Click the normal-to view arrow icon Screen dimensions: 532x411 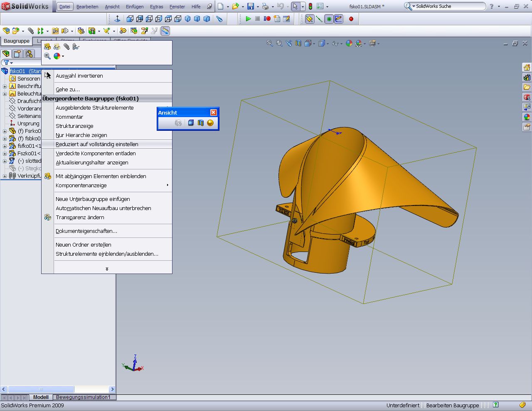tap(117, 19)
